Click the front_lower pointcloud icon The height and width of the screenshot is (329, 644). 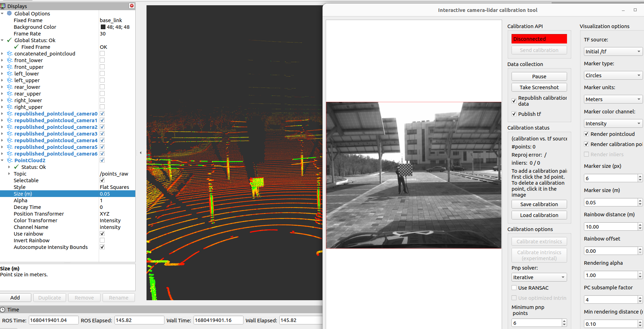tap(9, 60)
